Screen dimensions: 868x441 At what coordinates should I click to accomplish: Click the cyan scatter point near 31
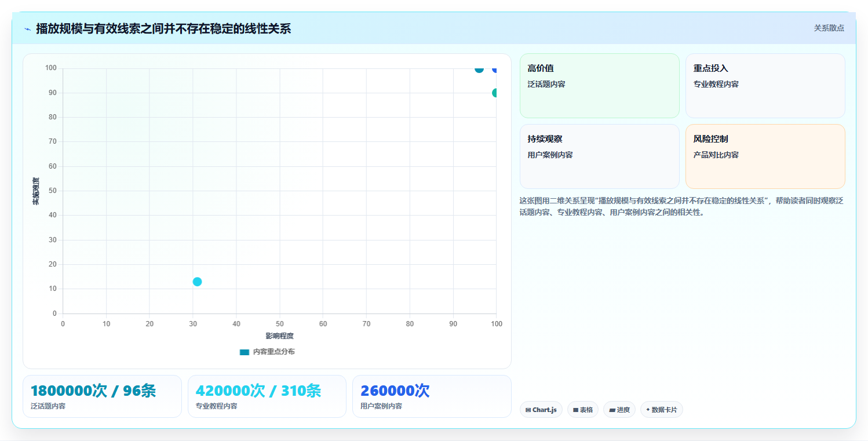coord(197,282)
